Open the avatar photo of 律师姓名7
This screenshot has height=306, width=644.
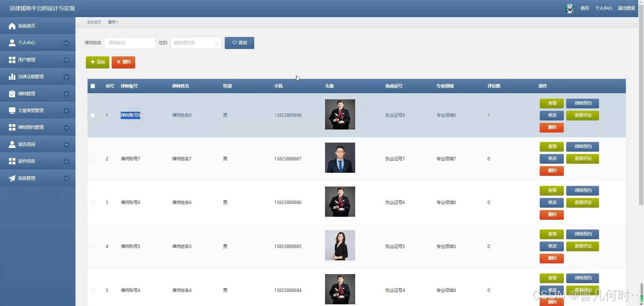point(340,158)
